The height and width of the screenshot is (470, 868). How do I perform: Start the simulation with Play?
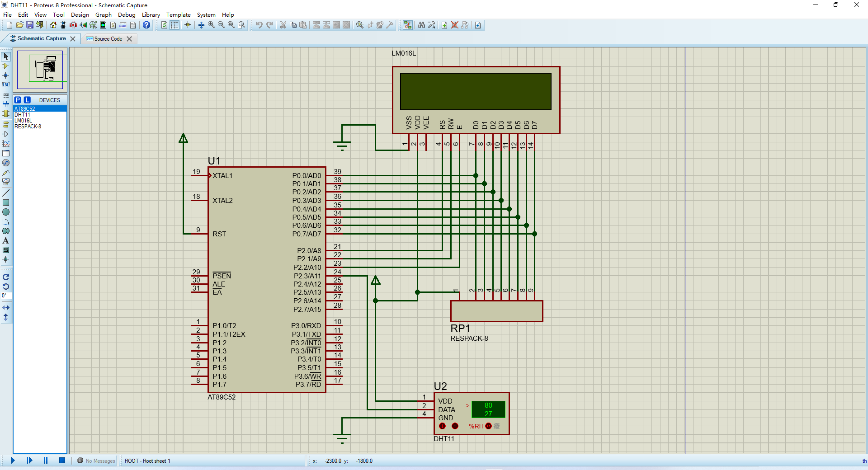(x=13, y=461)
